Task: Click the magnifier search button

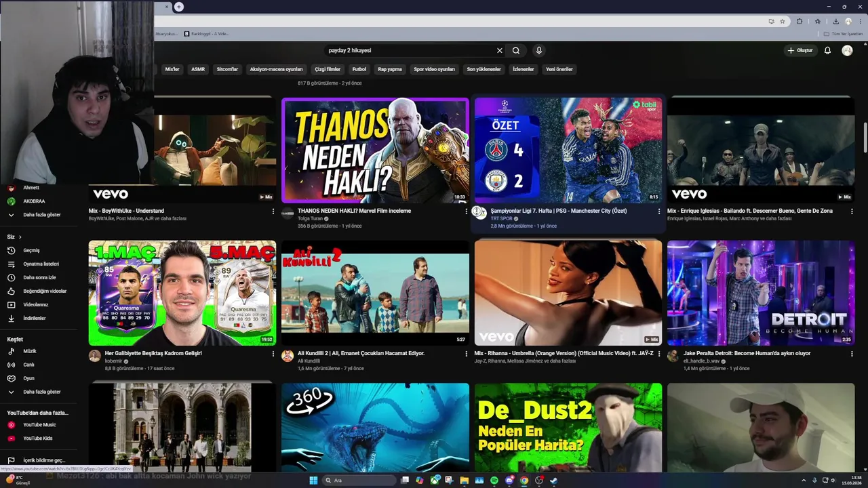Action: [x=516, y=50]
